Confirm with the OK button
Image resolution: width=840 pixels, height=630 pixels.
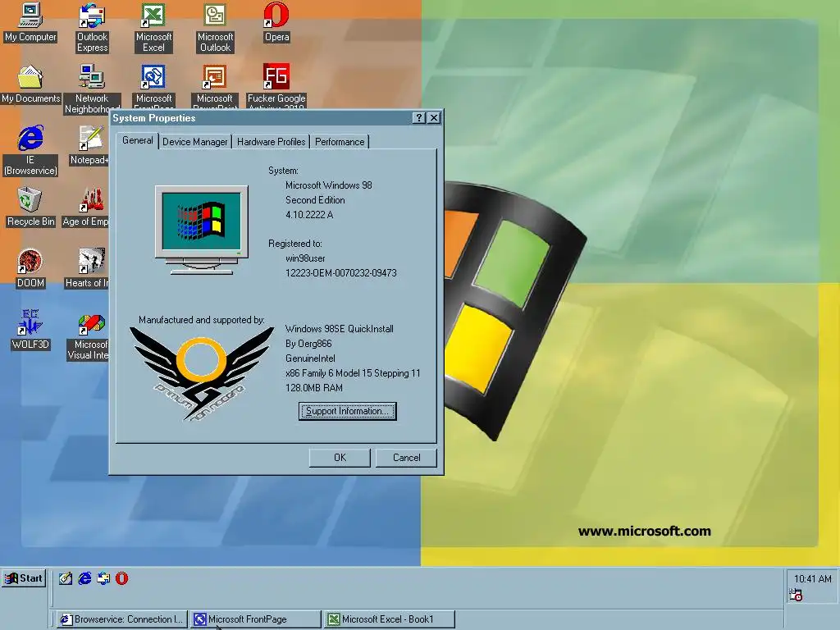pyautogui.click(x=340, y=458)
